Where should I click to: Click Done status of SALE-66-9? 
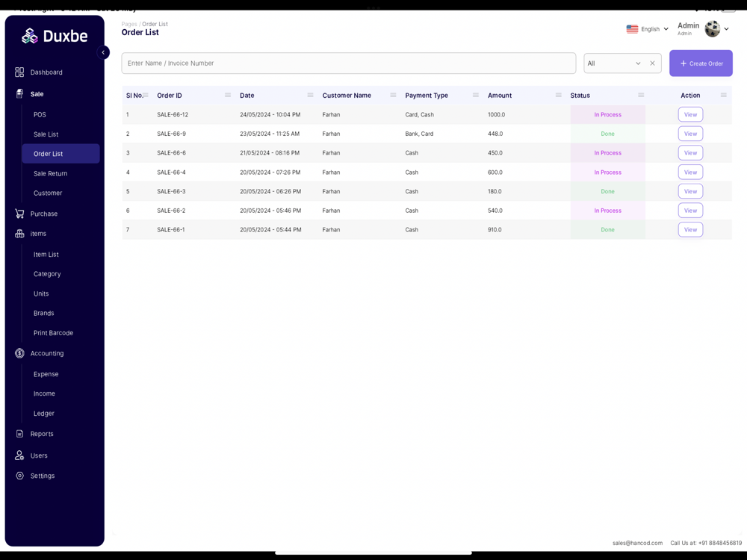[607, 134]
